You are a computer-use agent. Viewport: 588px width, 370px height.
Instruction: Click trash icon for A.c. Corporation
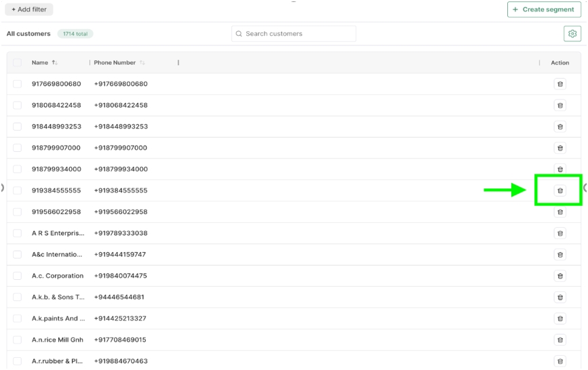(x=560, y=276)
